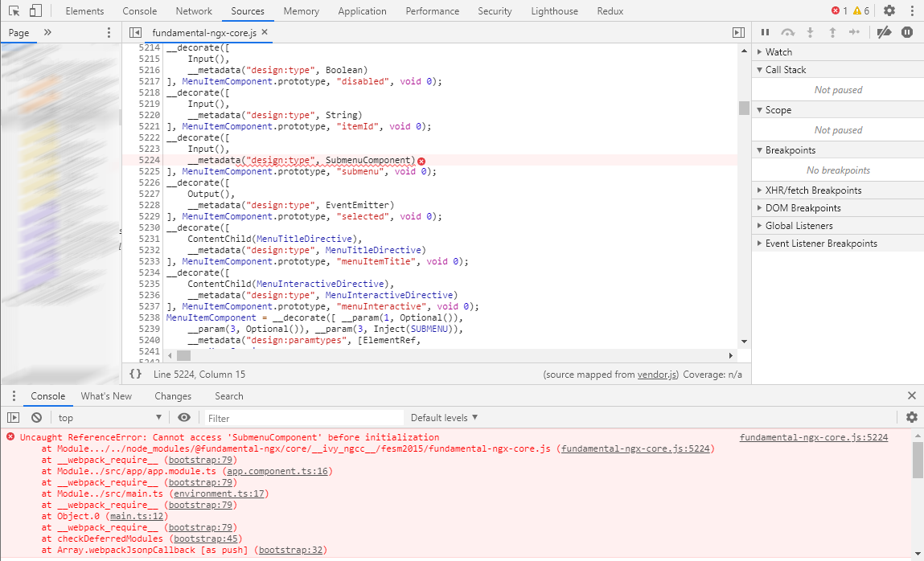Open the bootstrap:32 stack link
Viewport: 924px width, 561px height.
[290, 550]
